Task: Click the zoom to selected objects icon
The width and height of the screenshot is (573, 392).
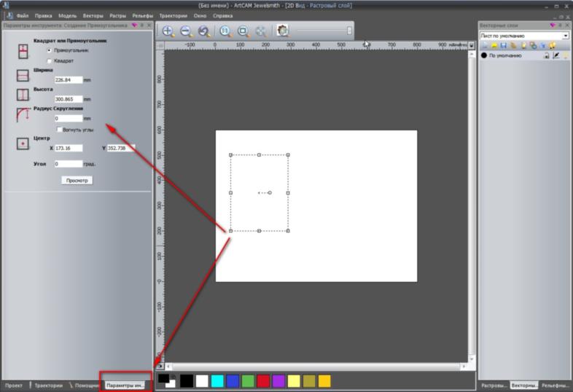Action: [261, 31]
